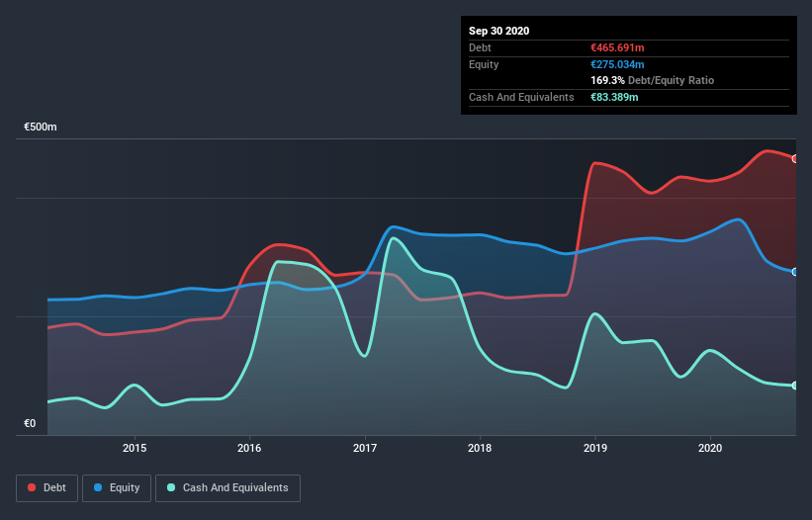Click the €83.389m cash value
The width and height of the screenshot is (812, 520).
coord(614,97)
